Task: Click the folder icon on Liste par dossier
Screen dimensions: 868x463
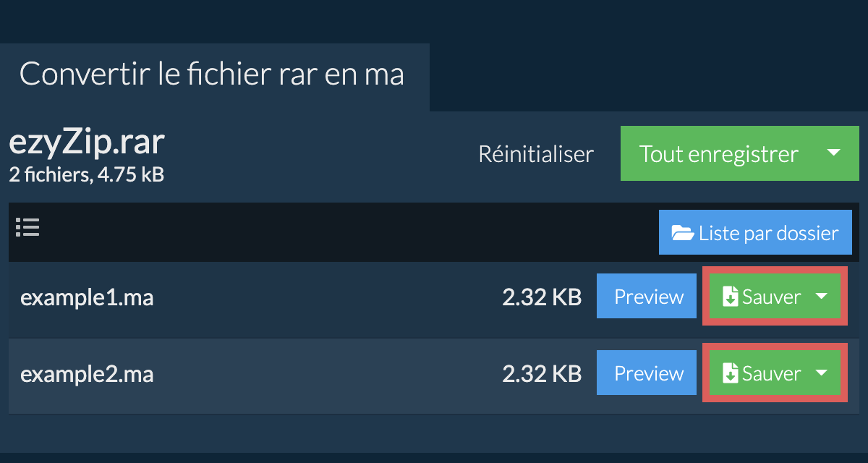Action: (683, 233)
